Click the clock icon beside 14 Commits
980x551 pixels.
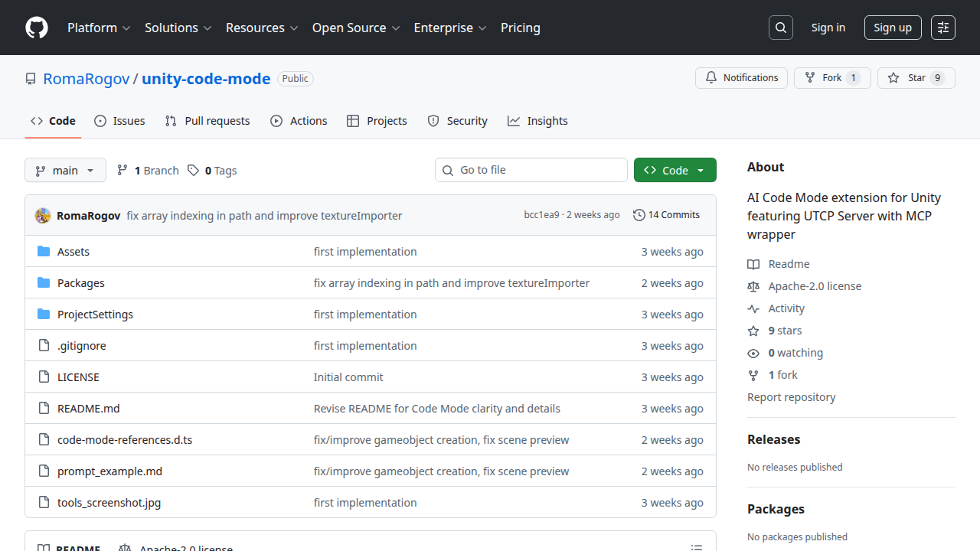(639, 215)
